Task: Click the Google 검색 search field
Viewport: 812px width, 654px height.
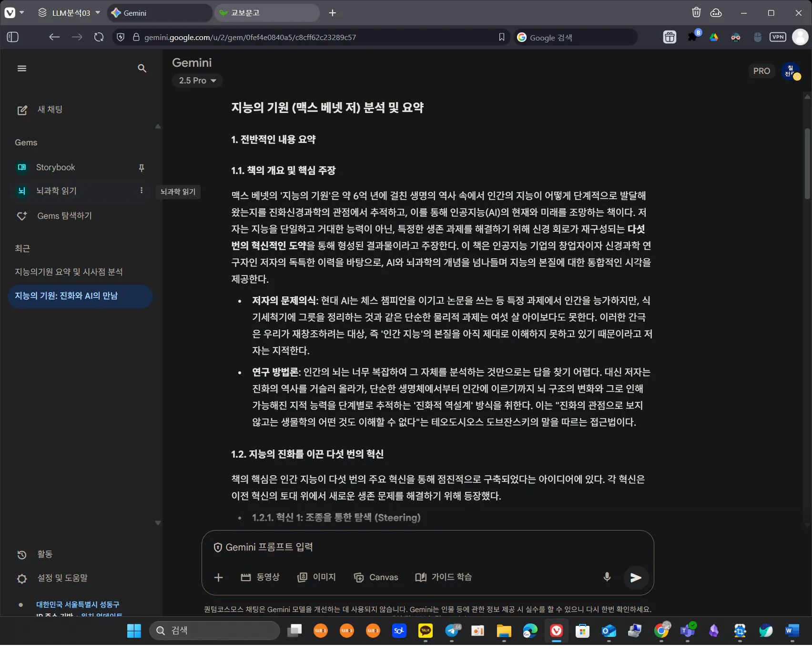Action: pos(576,37)
